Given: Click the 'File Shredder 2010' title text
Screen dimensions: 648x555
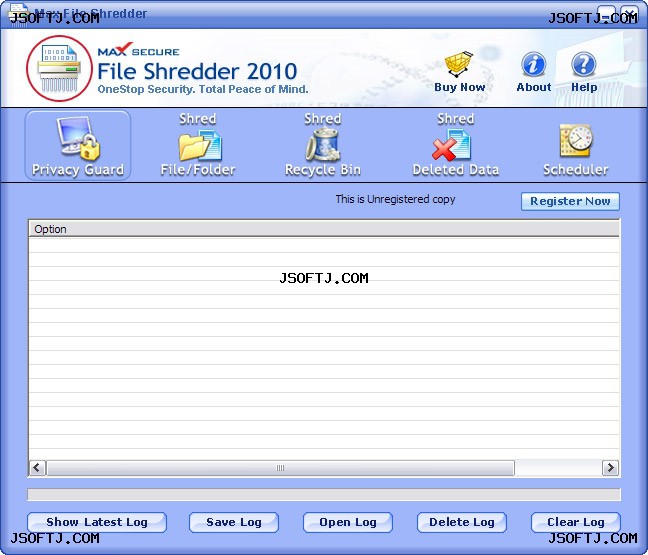Looking at the screenshot, I should coord(197,71).
